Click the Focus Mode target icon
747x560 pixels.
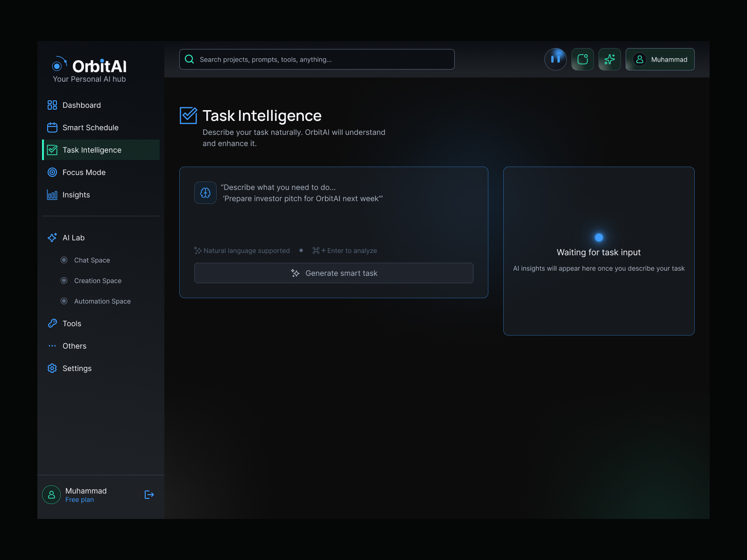(52, 172)
